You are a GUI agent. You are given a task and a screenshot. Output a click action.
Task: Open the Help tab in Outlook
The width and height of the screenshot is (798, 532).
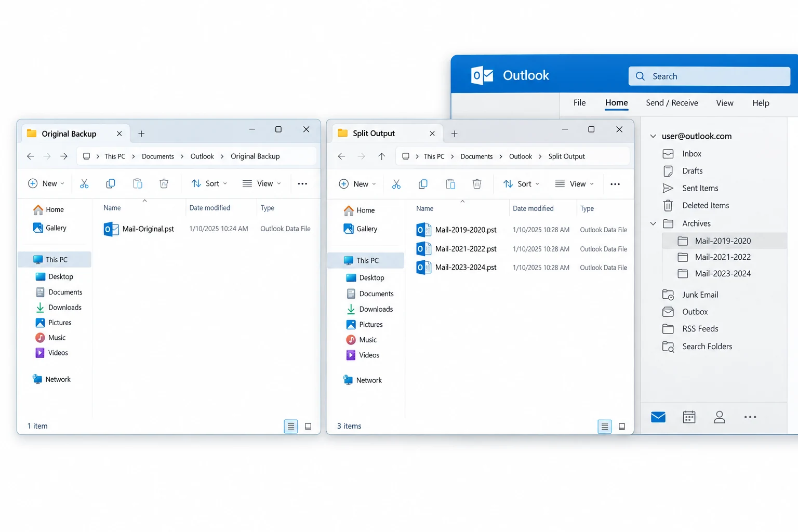pyautogui.click(x=761, y=103)
